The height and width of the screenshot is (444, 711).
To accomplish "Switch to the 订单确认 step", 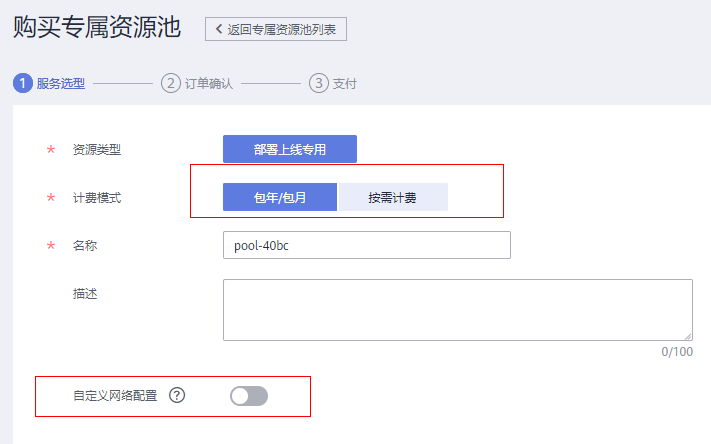I will pos(209,84).
